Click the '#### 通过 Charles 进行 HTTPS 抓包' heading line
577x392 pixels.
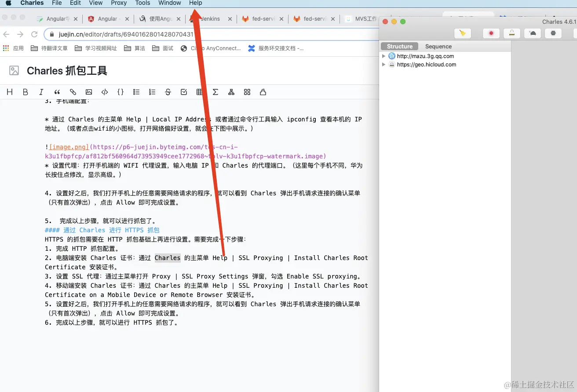point(102,230)
